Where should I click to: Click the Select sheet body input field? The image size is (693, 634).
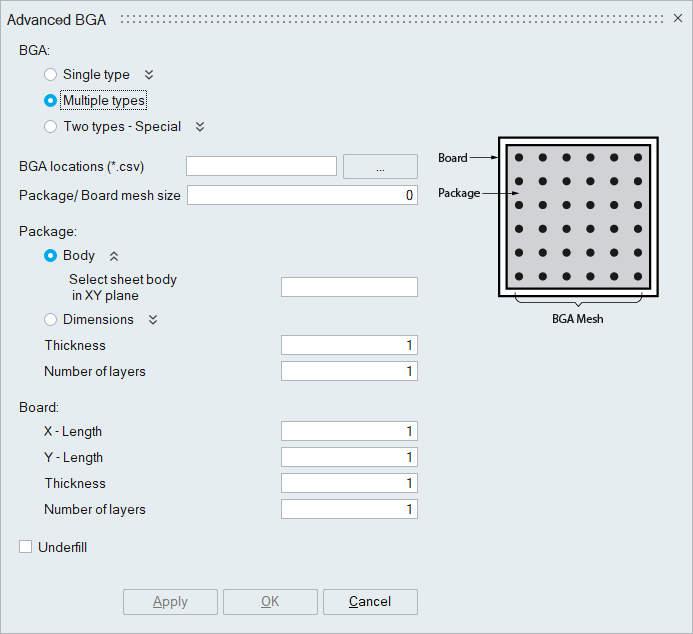349,287
